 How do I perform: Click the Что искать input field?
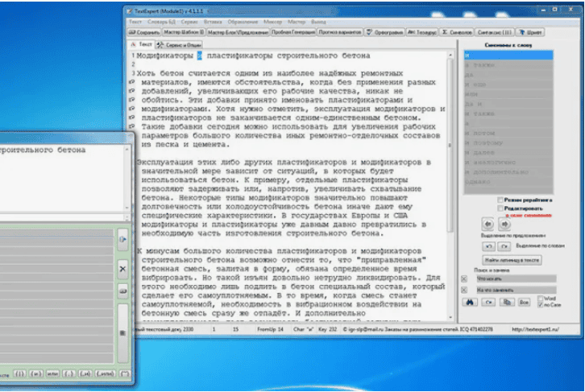[x=515, y=279]
